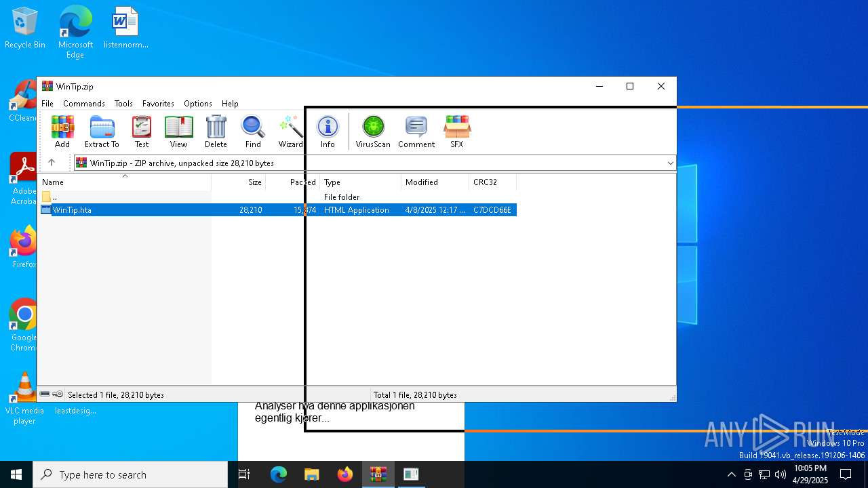Click the taskbar app right of WinRAR
868x488 pixels.
click(411, 474)
